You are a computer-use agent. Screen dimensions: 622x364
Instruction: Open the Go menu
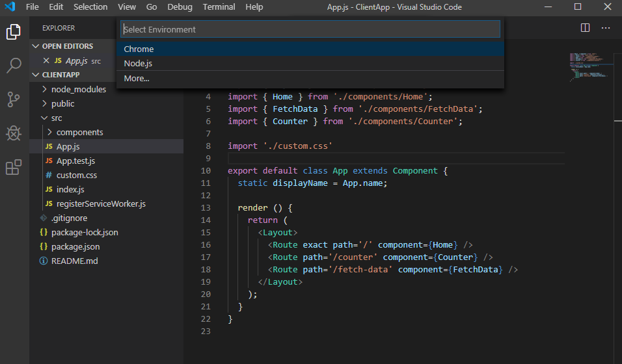tap(152, 6)
